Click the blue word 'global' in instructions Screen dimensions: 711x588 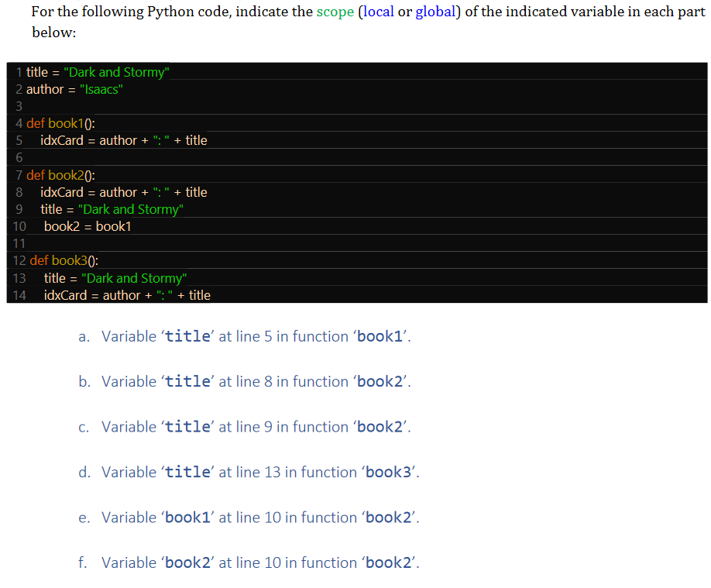434,12
